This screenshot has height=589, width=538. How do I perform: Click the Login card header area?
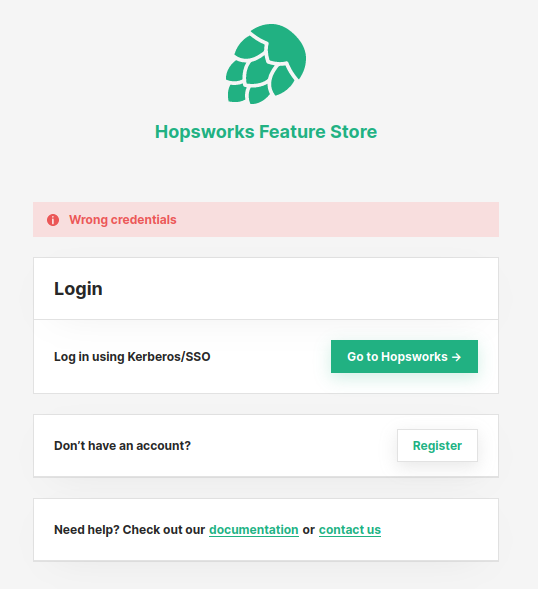266,288
